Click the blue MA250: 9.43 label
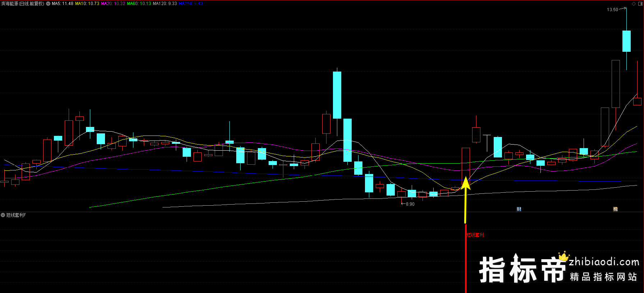644x293 pixels. (191, 4)
